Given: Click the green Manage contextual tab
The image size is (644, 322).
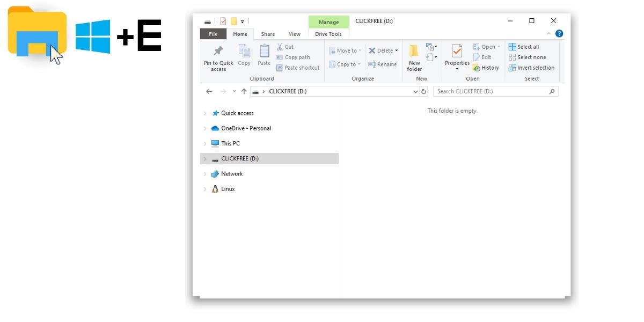Looking at the screenshot, I should (328, 22).
